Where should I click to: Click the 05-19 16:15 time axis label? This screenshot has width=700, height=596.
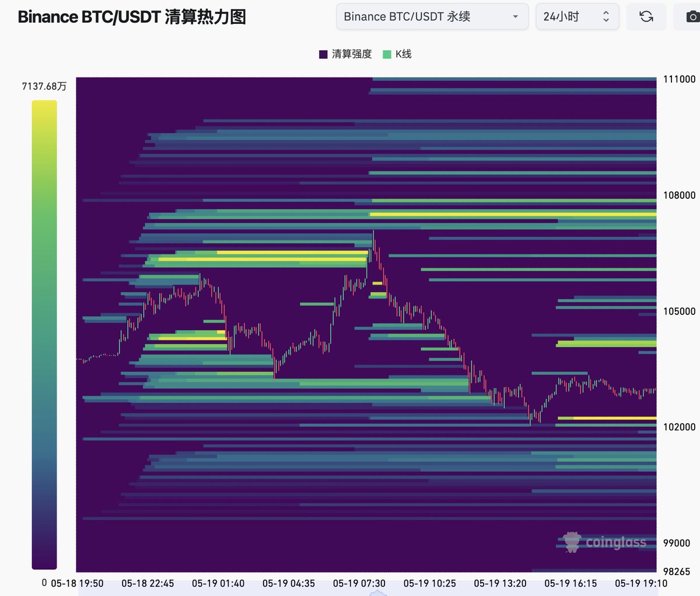click(x=570, y=583)
